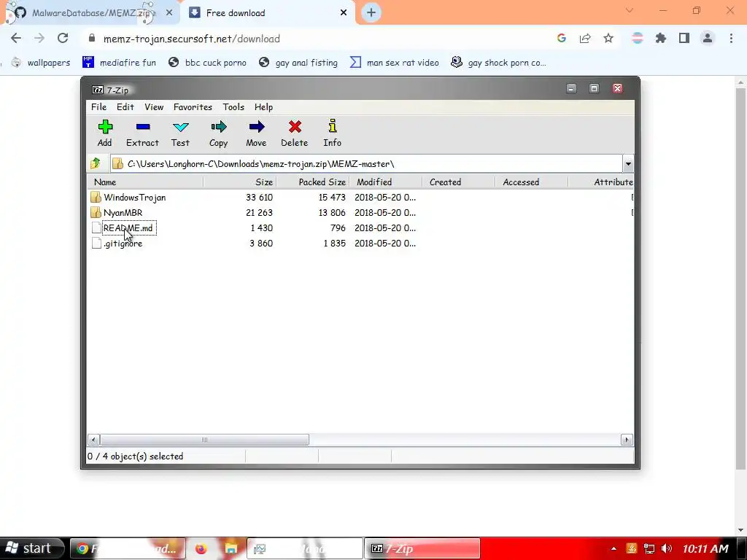The image size is (747, 560).
Task: Open the file explorer taskbar icon
Action: pyautogui.click(x=231, y=549)
